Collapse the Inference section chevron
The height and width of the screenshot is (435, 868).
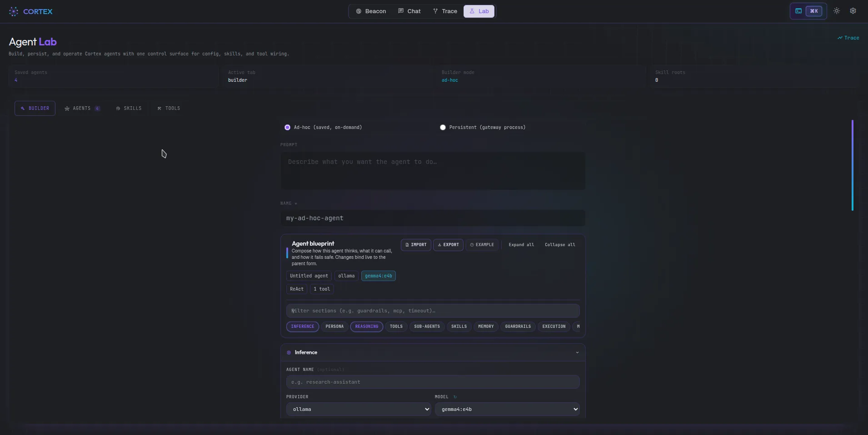(x=577, y=352)
